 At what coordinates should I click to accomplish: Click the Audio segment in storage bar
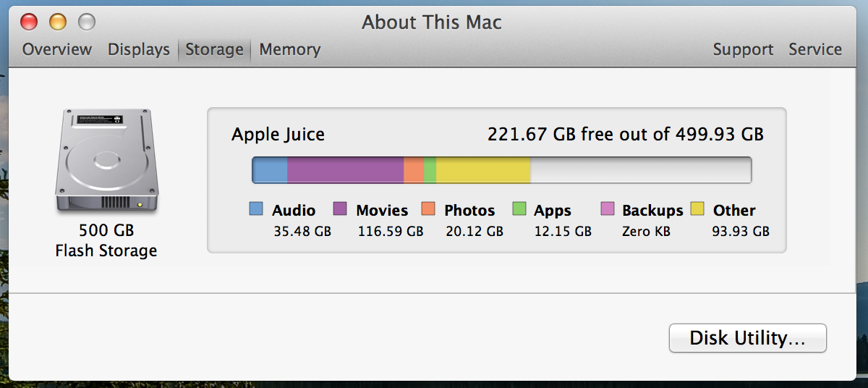click(x=270, y=170)
